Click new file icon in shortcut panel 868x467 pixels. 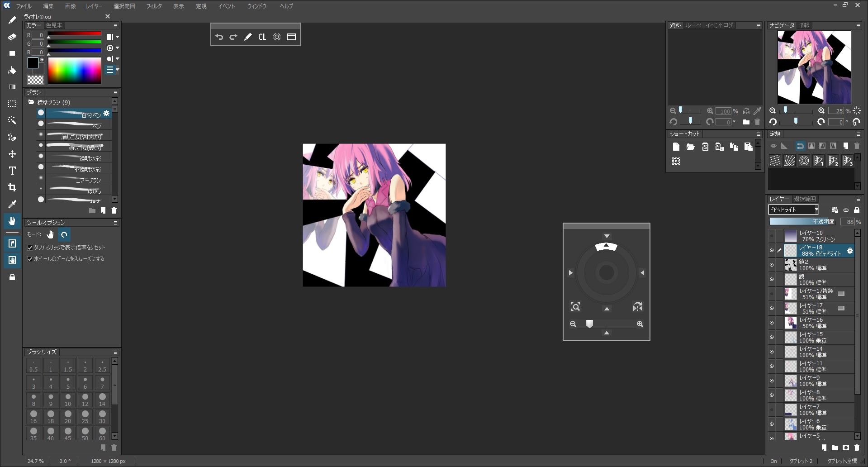(676, 147)
